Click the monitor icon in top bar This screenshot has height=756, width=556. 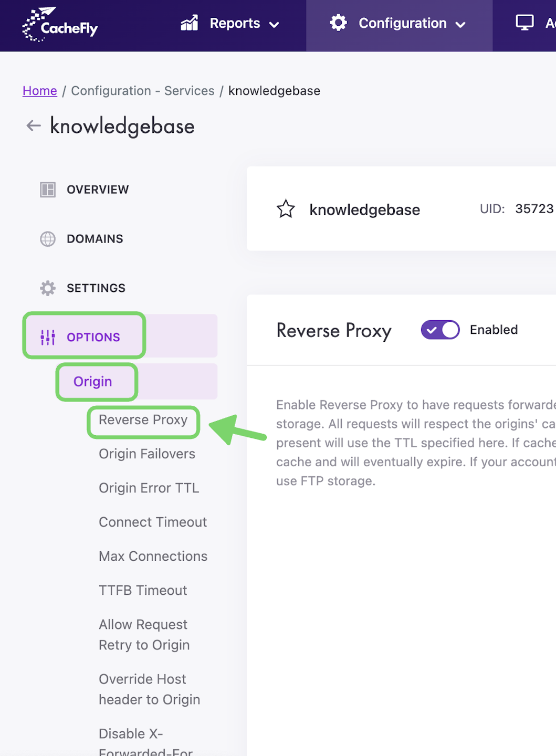click(524, 23)
